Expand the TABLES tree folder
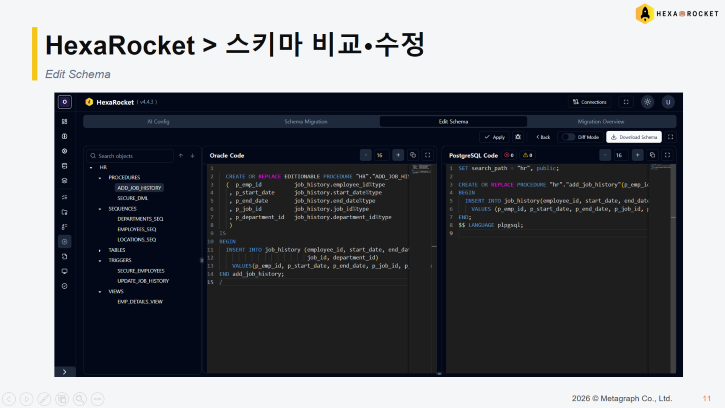 (x=100, y=250)
